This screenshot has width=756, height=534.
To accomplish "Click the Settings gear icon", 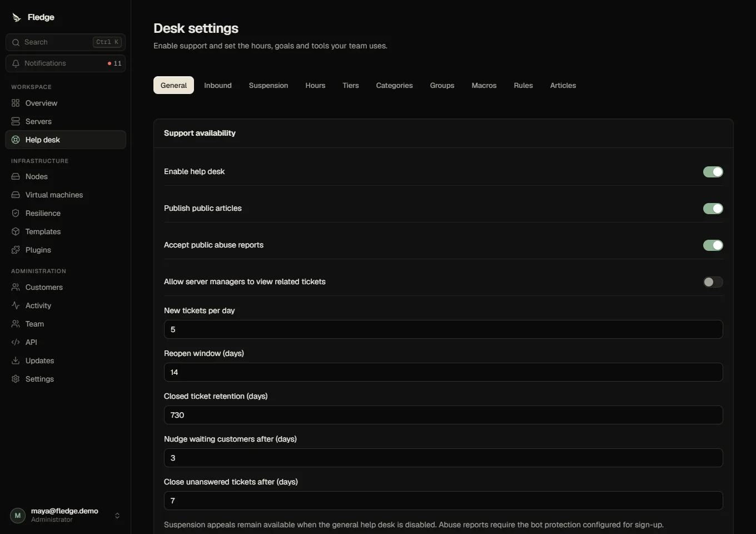I will tap(16, 379).
